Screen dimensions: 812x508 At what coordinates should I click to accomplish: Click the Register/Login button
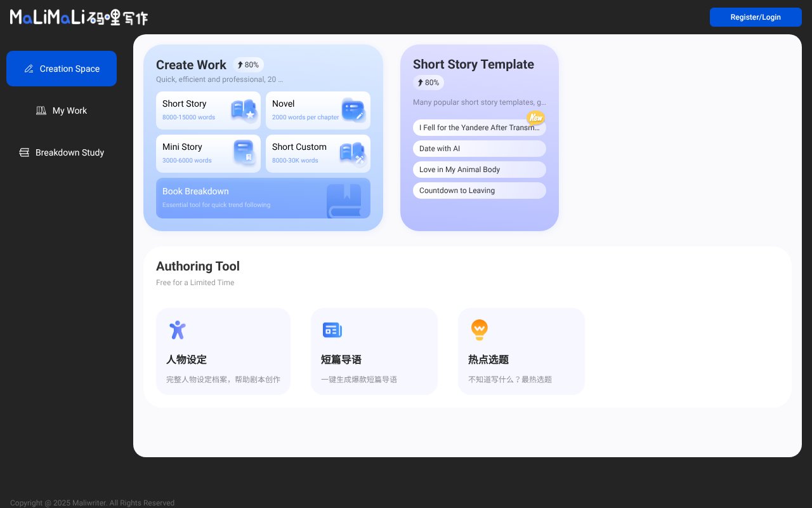coord(756,17)
